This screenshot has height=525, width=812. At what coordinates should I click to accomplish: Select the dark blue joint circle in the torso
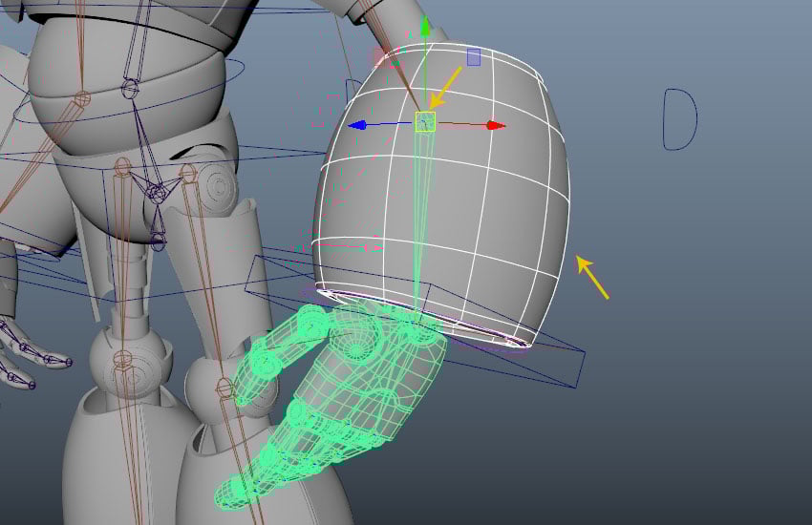pyautogui.click(x=130, y=88)
